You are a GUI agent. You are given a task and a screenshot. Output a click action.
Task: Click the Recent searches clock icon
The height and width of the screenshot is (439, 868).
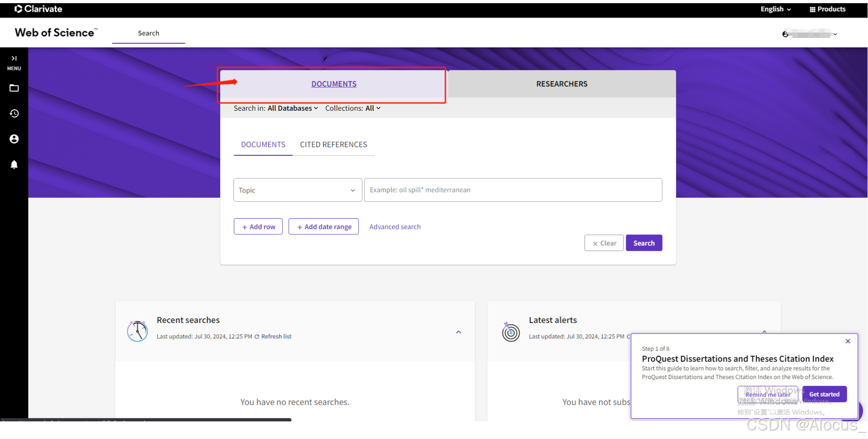click(x=137, y=331)
